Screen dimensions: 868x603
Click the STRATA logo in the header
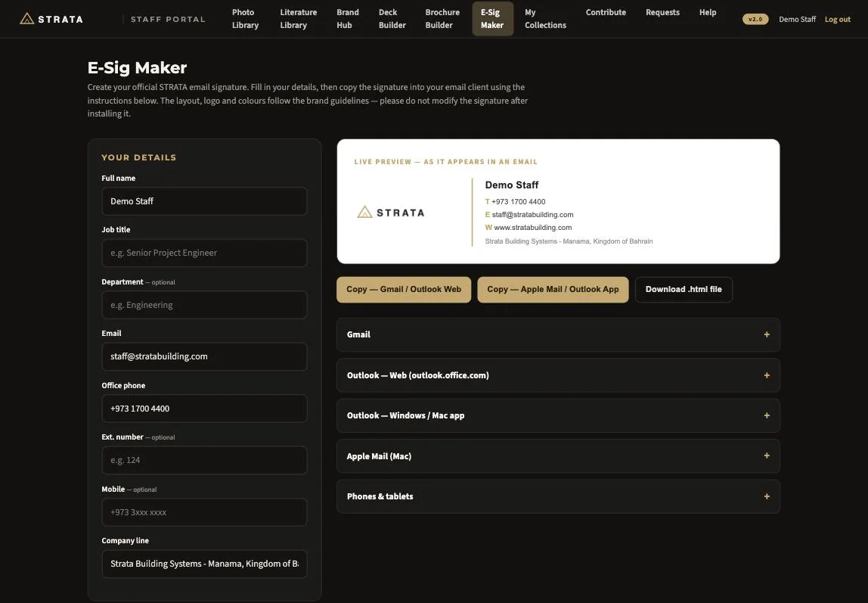51,19
